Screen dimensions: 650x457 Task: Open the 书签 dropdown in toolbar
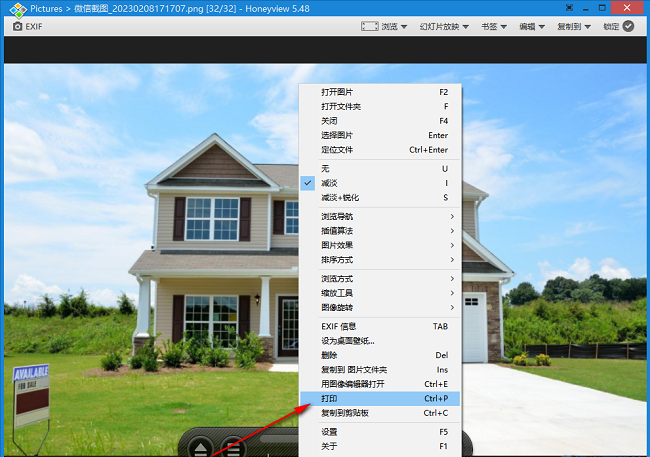[x=495, y=26]
